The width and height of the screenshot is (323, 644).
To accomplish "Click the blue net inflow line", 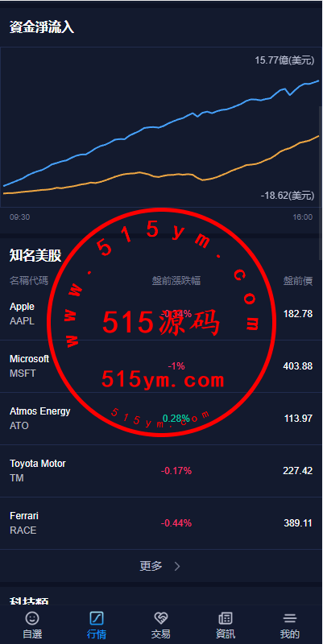I will [x=161, y=126].
